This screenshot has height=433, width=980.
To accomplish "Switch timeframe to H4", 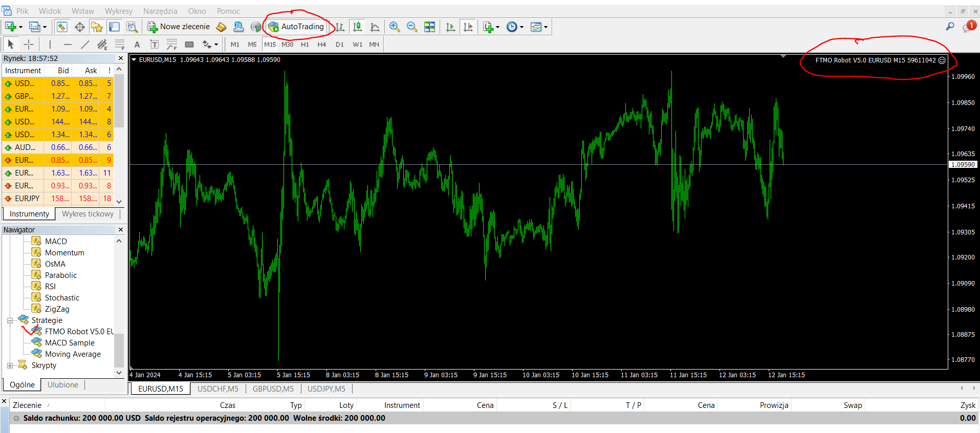I will tap(322, 45).
